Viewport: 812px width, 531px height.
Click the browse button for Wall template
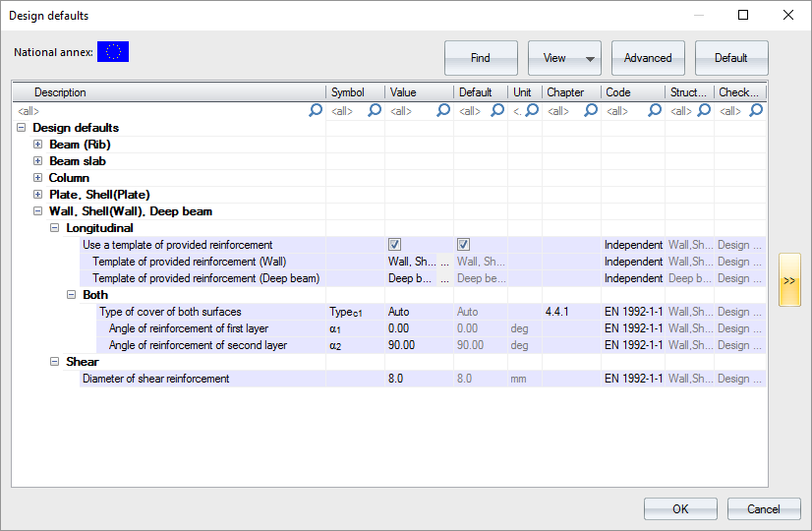point(445,262)
